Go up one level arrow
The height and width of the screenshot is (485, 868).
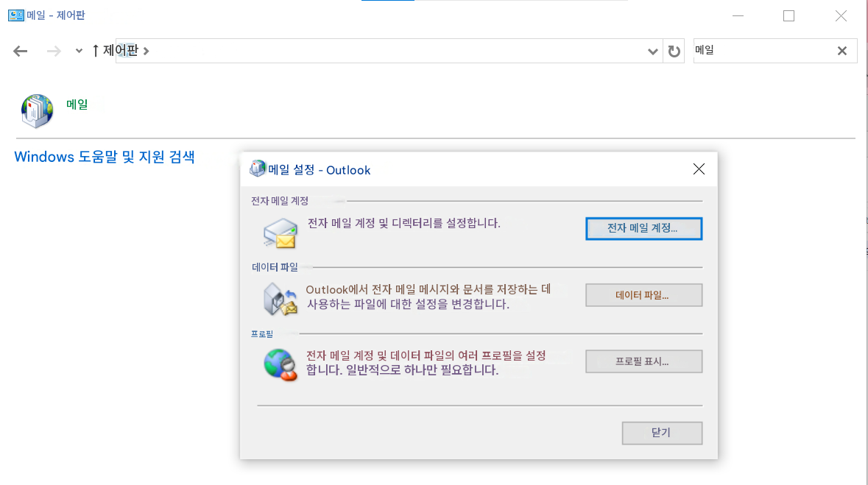point(95,51)
